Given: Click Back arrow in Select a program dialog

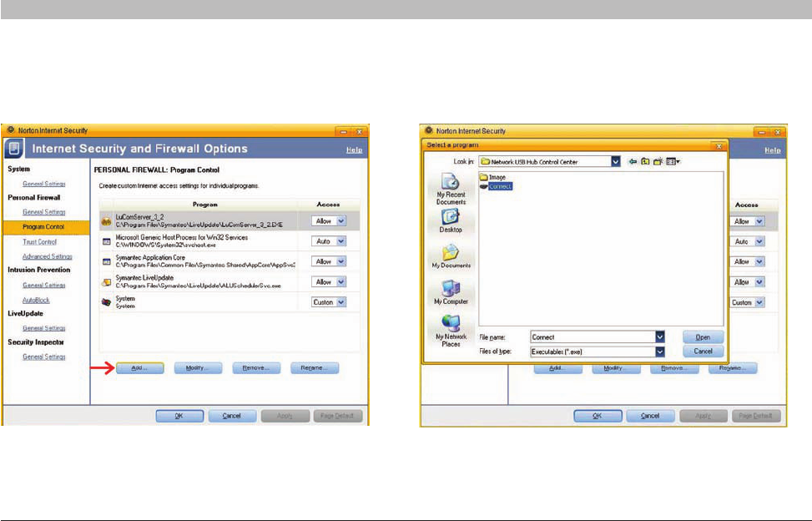Looking at the screenshot, I should point(633,162).
